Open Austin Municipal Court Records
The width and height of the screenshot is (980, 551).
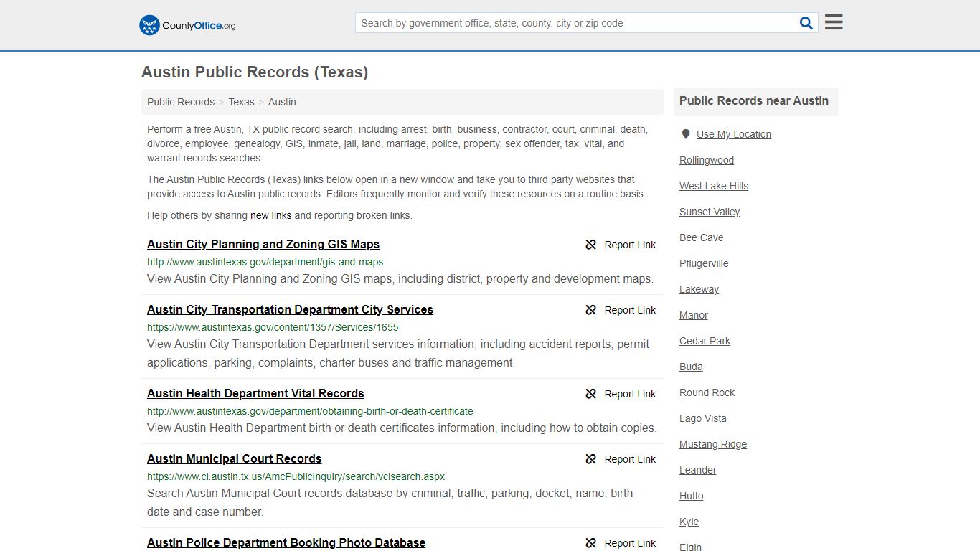[235, 458]
